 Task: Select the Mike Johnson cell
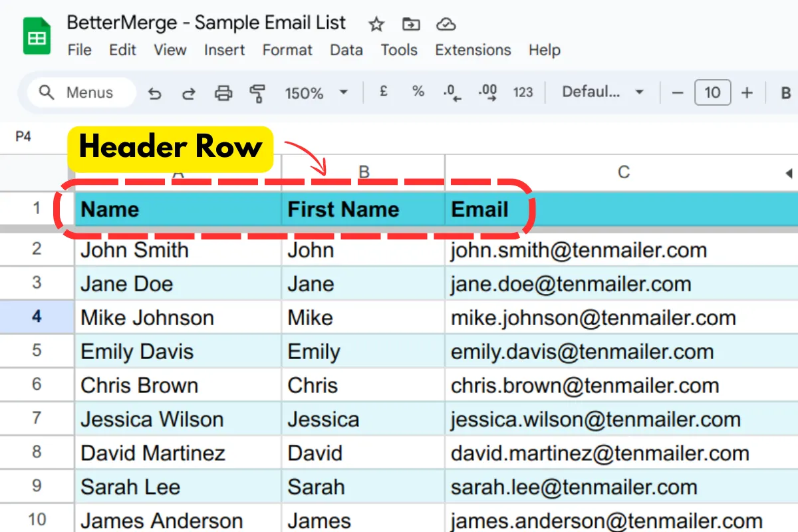178,317
